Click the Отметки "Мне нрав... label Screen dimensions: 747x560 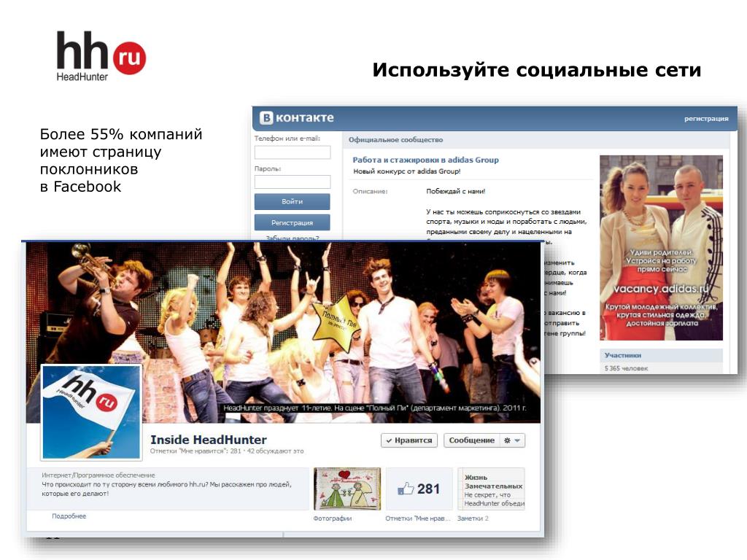tap(418, 518)
